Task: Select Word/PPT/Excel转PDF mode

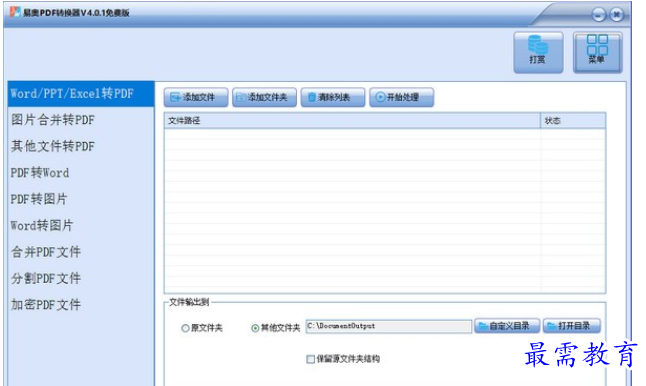Action: pos(81,94)
